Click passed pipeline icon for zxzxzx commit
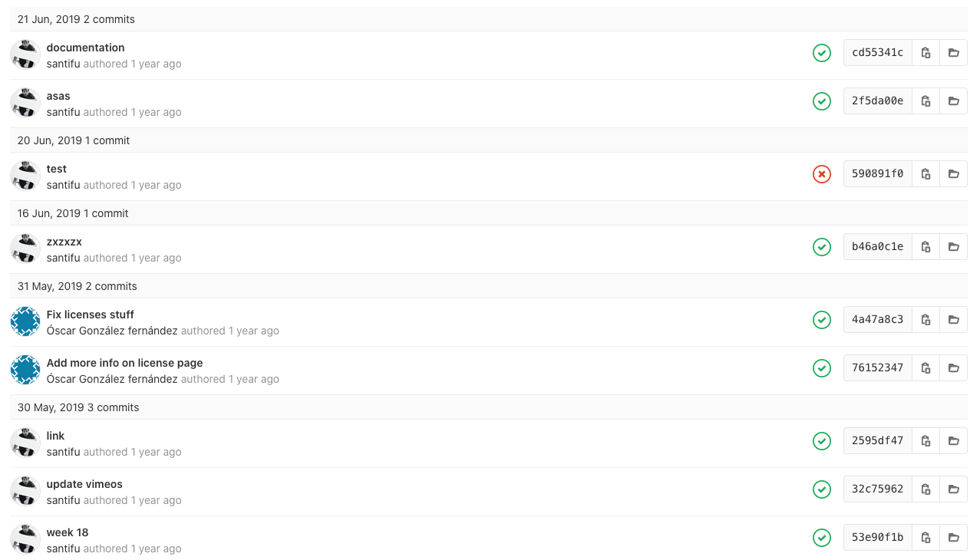980x560 pixels. [x=822, y=247]
